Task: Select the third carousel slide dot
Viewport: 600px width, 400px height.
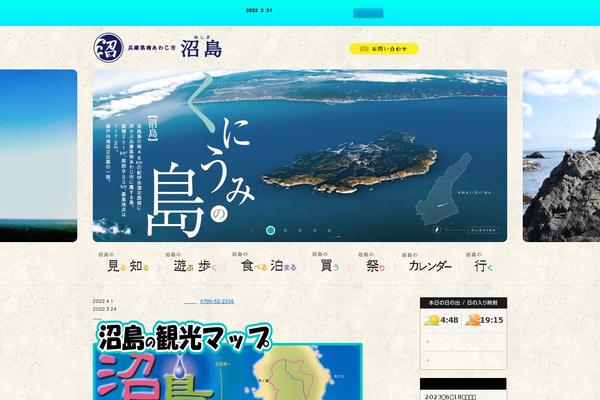Action: [300, 230]
